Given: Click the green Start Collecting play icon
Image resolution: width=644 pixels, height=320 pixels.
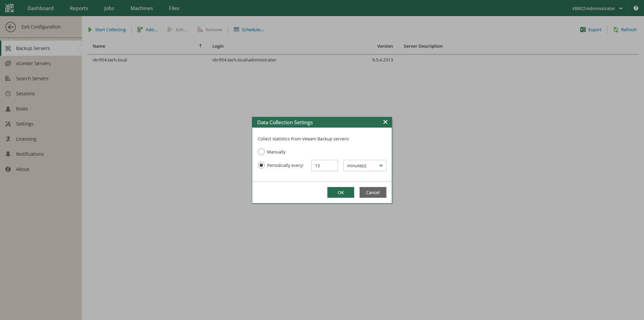Looking at the screenshot, I should coord(90,30).
